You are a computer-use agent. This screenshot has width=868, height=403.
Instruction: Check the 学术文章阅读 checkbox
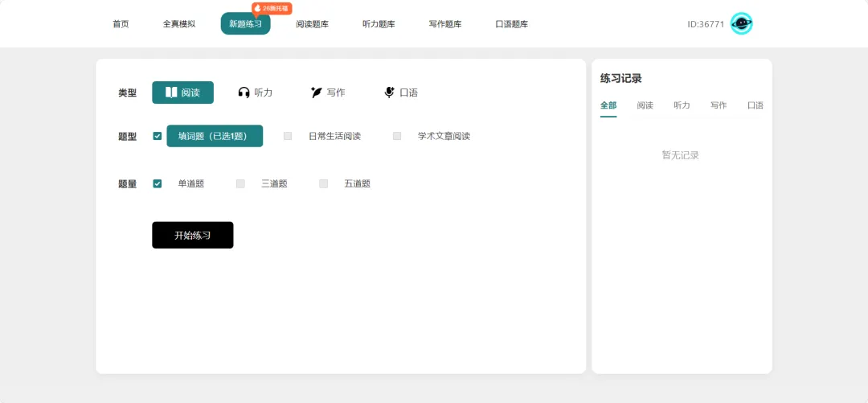pos(397,136)
